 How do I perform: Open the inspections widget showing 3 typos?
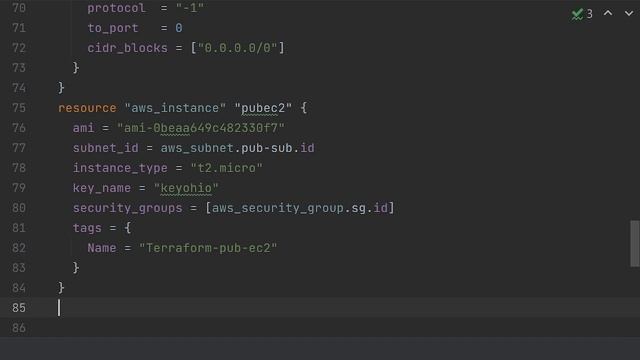pos(582,14)
